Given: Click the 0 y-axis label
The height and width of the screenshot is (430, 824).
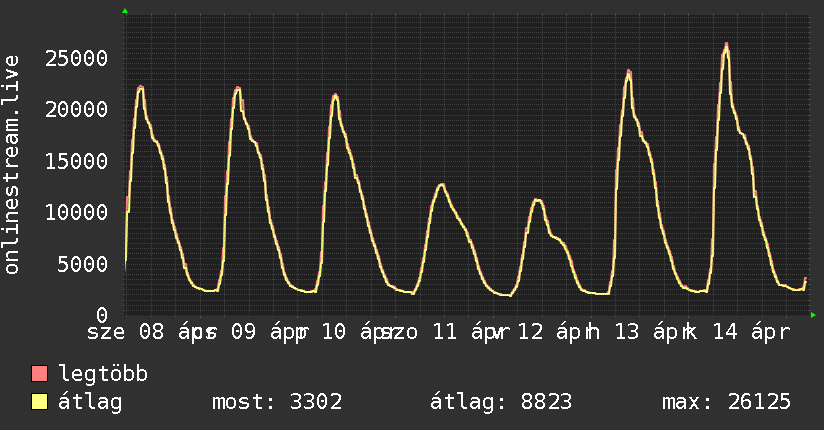Looking at the screenshot, I should coord(102,315).
